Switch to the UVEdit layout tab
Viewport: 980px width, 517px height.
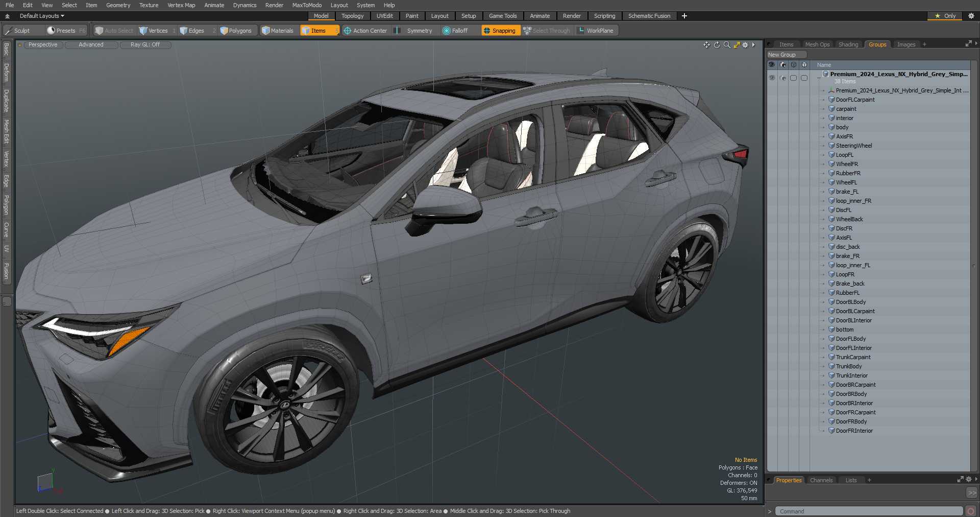384,16
